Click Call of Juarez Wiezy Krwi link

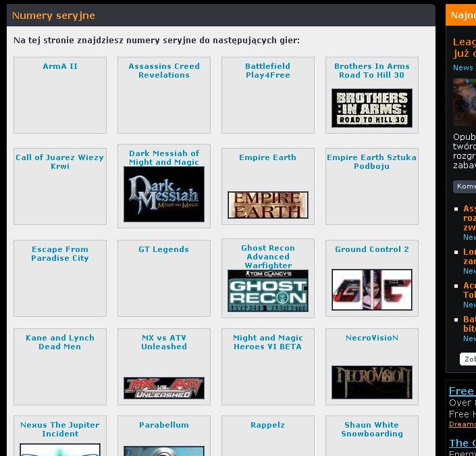click(60, 162)
